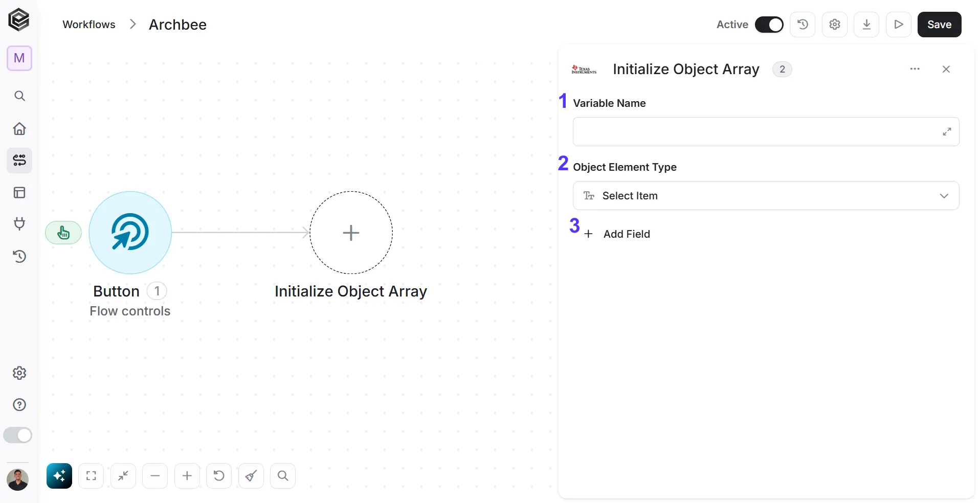Viewport: 980px width, 503px height.
Task: Click the Archbee workflow title
Action: pyautogui.click(x=177, y=25)
